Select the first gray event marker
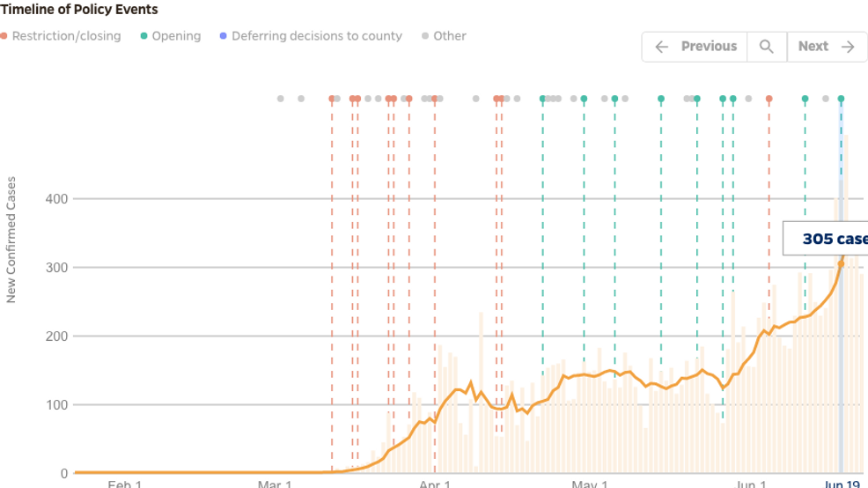Screen dimensions: 868x488 click(x=281, y=99)
